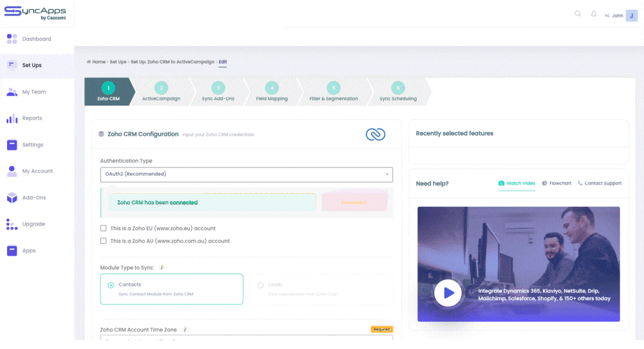Viewport: 644px width, 349px height.
Task: Click the Edit breadcrumb
Action: point(223,62)
